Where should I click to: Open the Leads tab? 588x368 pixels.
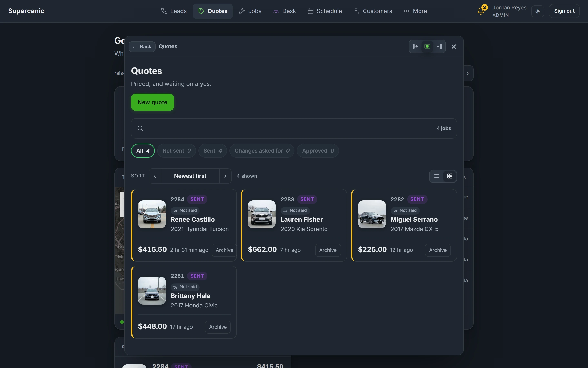tap(174, 11)
